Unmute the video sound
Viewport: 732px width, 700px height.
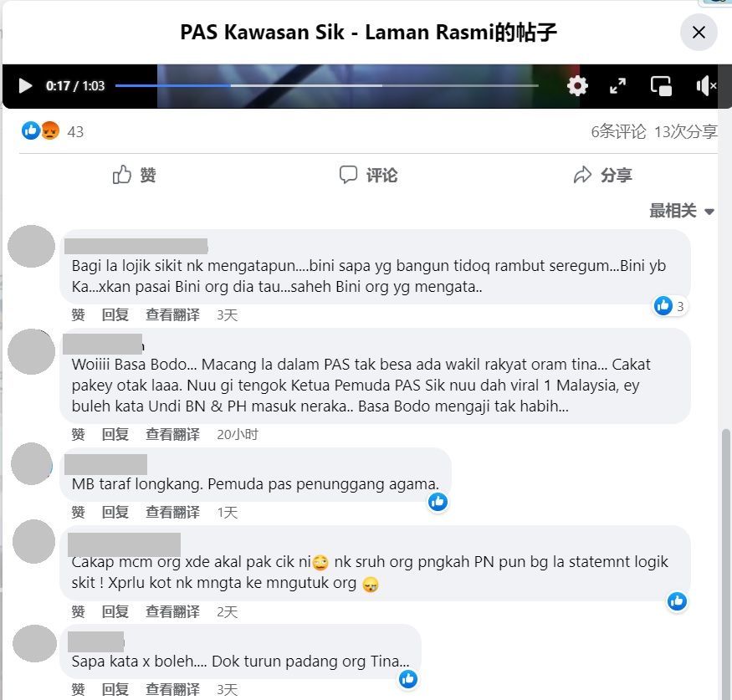click(706, 86)
